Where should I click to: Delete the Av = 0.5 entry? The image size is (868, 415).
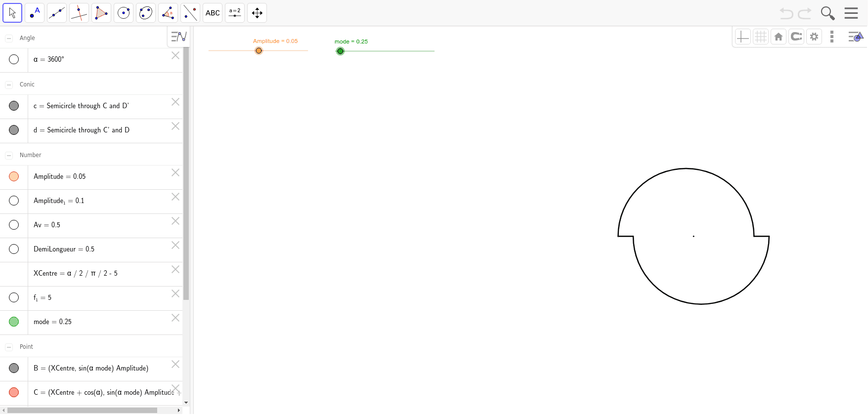pos(175,221)
